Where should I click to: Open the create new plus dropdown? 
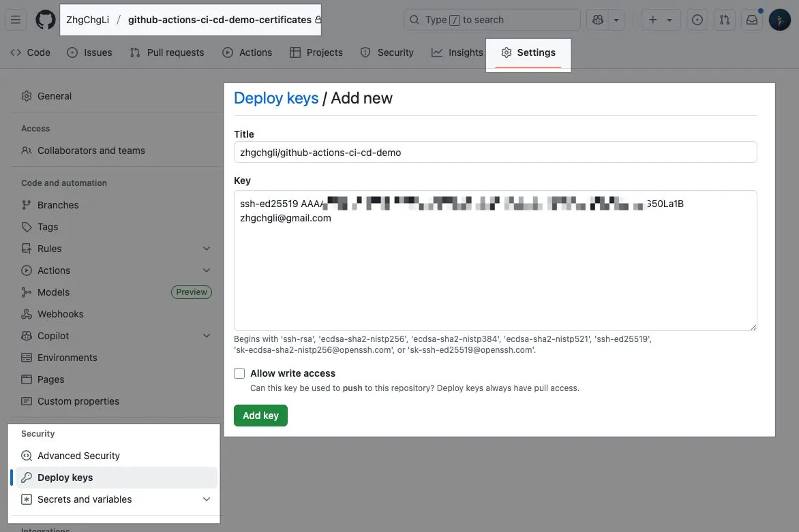[x=660, y=20]
